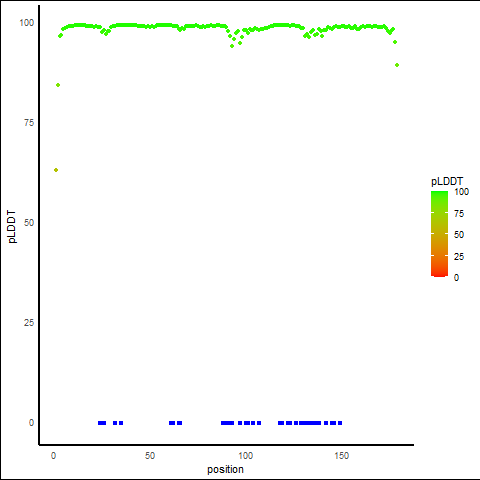Click the legend label 0
The height and width of the screenshot is (480, 480).
tap(456, 278)
